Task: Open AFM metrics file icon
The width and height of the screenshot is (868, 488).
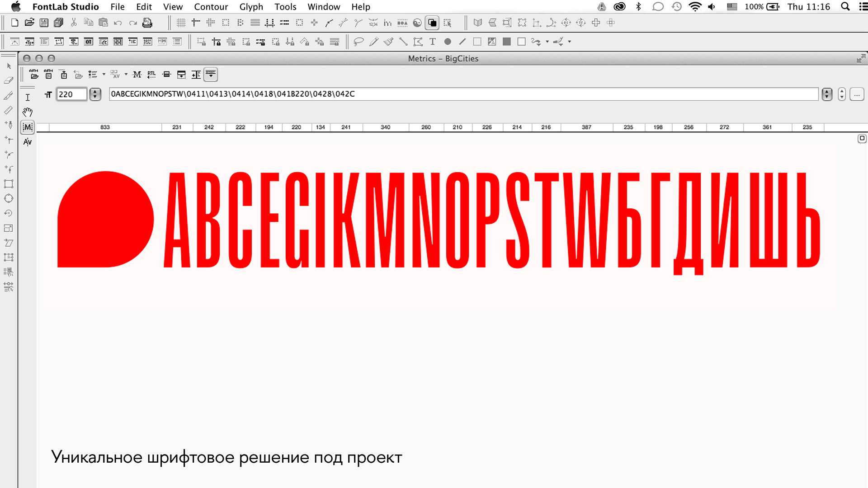Action: coord(34,75)
